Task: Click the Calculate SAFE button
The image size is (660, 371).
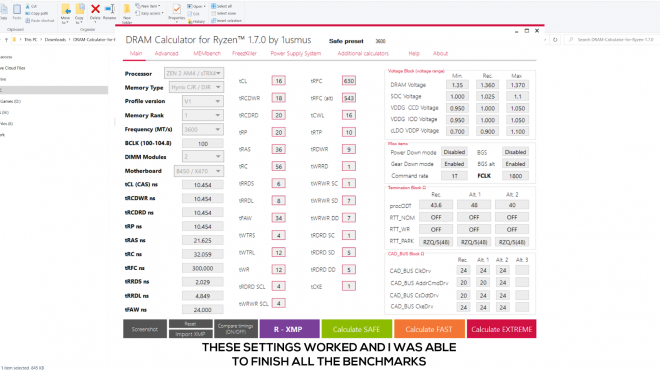Action: [x=357, y=329]
